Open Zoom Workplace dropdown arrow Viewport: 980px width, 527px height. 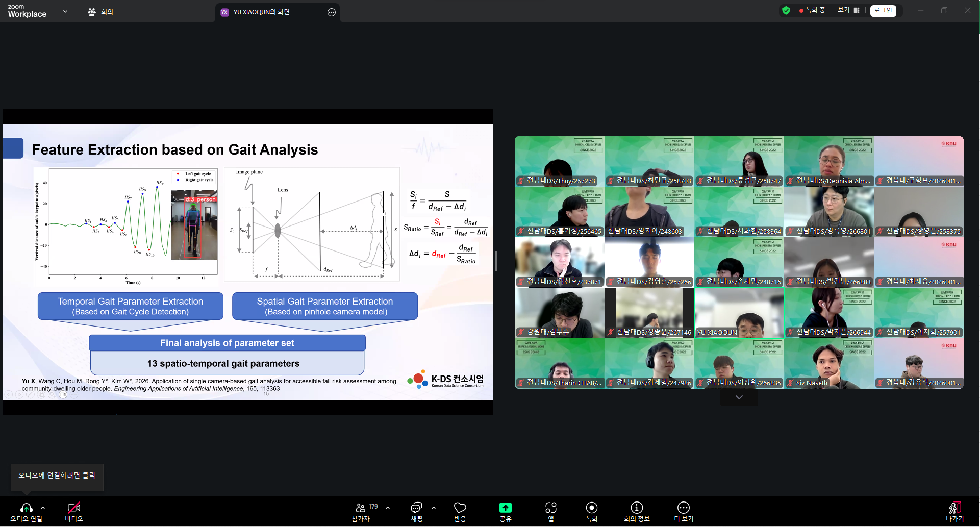point(65,11)
